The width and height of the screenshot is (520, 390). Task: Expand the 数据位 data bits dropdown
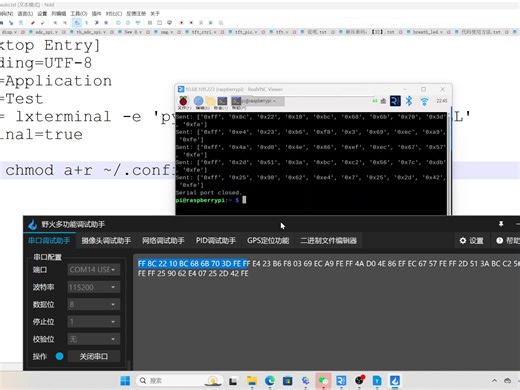pyautogui.click(x=93, y=304)
